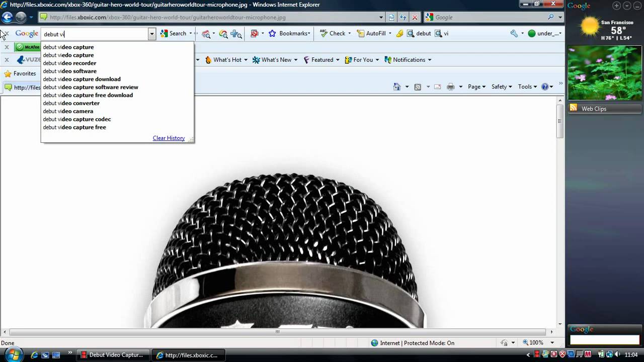The width and height of the screenshot is (644, 362).
Task: Click the green signed-in account button
Action: pos(544,33)
